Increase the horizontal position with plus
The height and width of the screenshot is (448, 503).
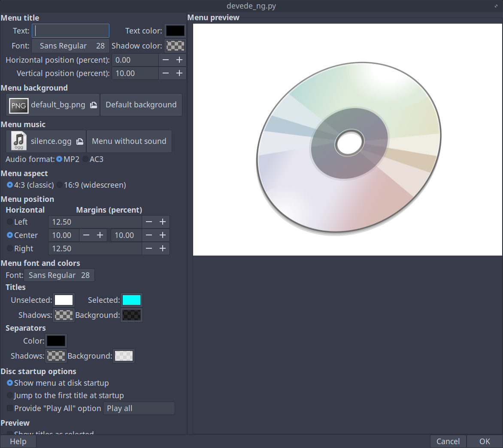point(179,60)
